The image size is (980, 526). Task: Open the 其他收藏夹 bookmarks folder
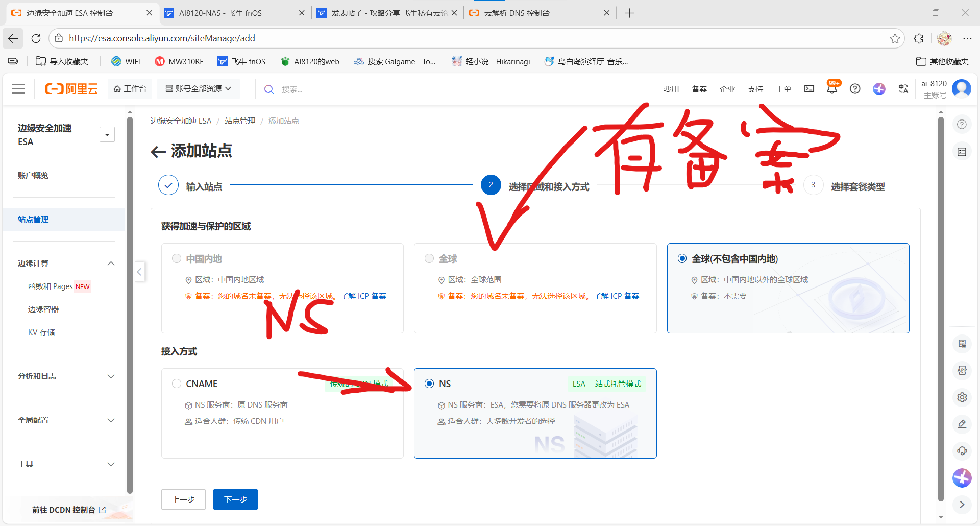pos(942,62)
